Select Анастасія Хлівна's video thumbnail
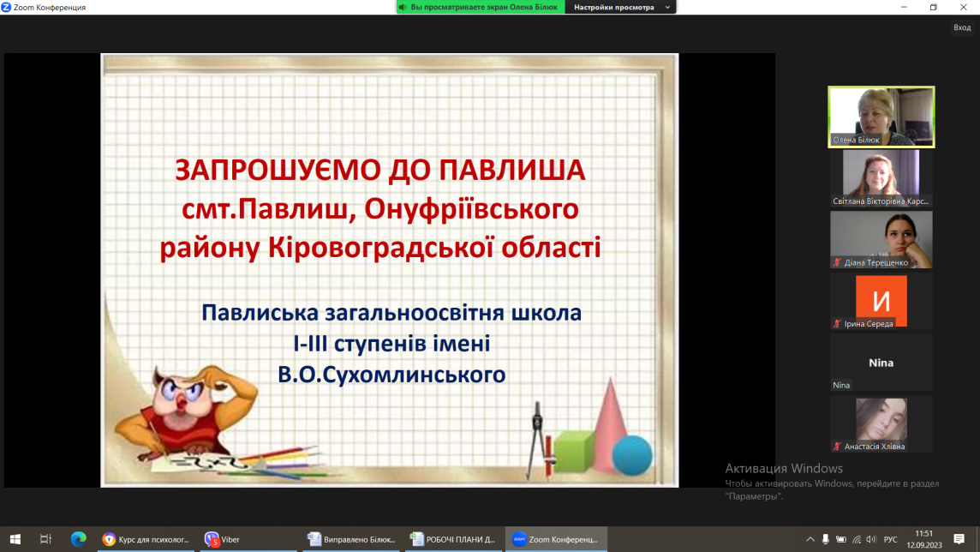The height and width of the screenshot is (552, 980). point(881,423)
